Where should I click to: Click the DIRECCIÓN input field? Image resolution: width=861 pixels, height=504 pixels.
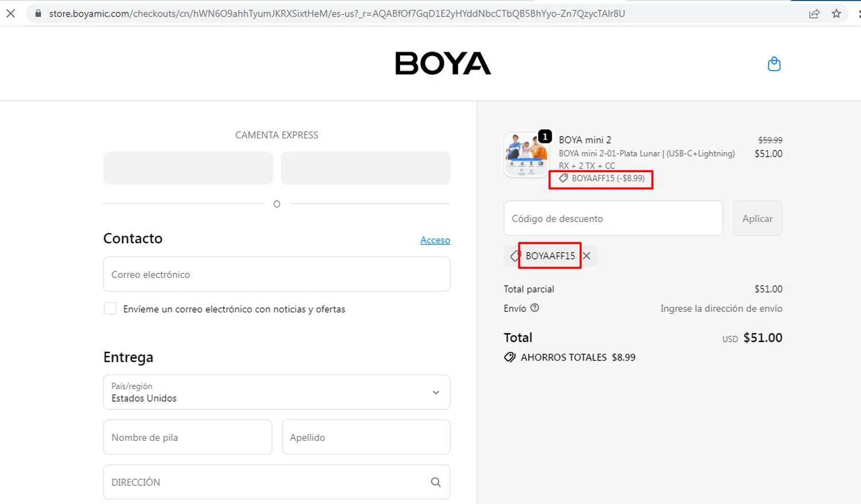277,482
